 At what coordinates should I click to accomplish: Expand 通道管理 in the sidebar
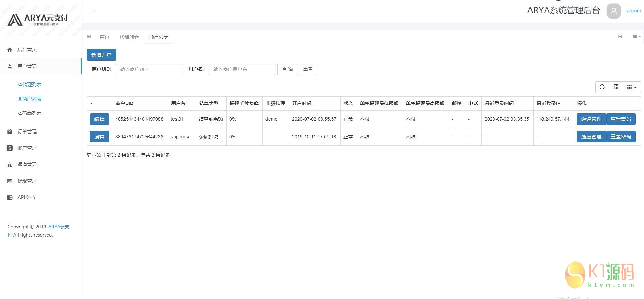[40, 164]
